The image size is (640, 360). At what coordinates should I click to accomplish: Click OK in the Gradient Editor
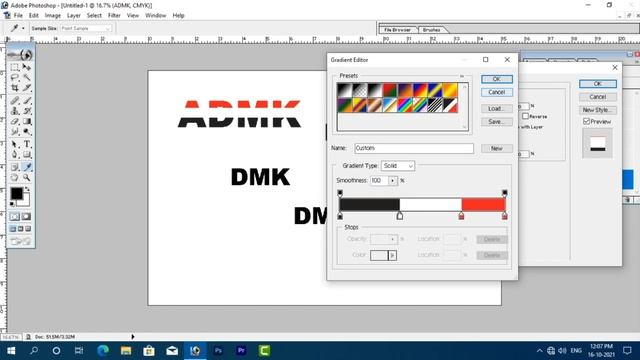click(497, 79)
